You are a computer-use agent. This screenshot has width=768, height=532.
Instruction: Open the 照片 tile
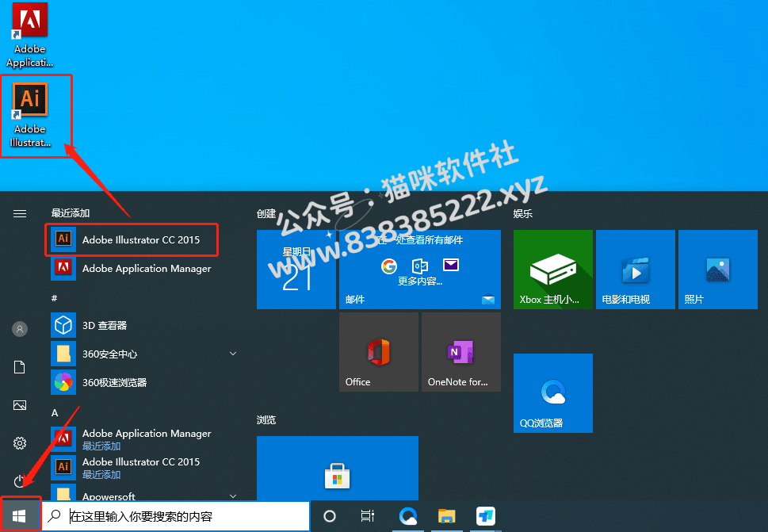click(x=717, y=270)
